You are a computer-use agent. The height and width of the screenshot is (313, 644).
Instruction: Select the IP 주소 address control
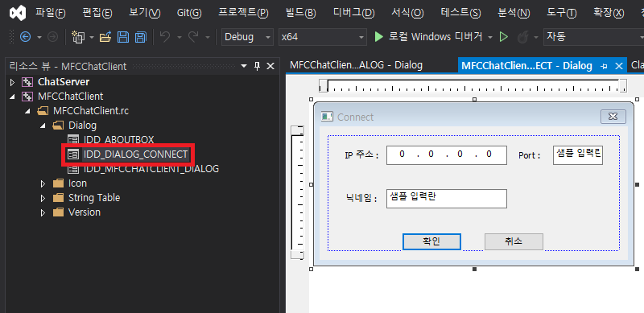tap(447, 154)
